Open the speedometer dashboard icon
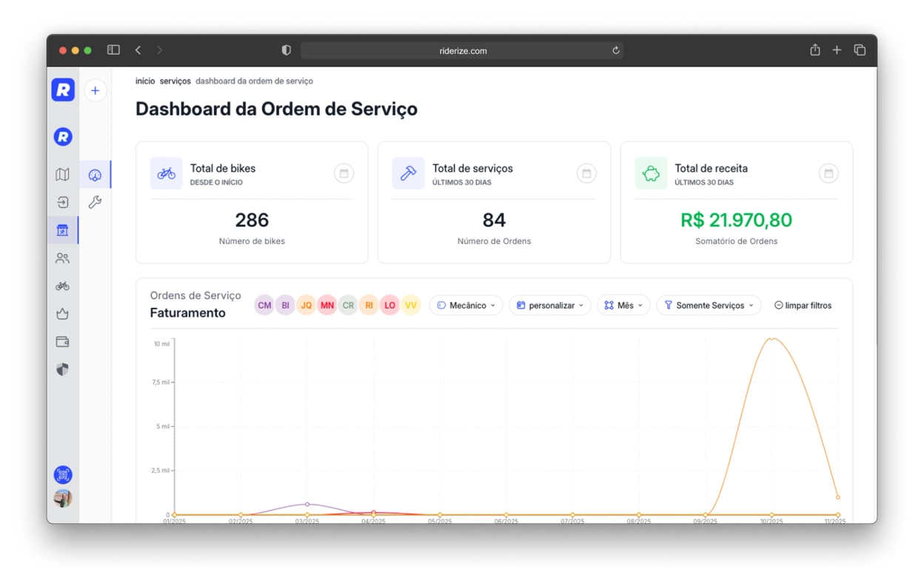The width and height of the screenshot is (924, 583). (x=95, y=174)
